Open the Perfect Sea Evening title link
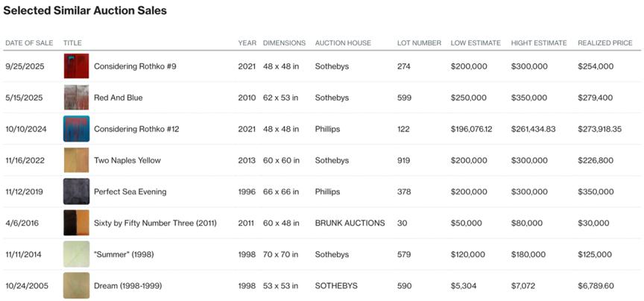Screen dimensions: 644x301 130,191
